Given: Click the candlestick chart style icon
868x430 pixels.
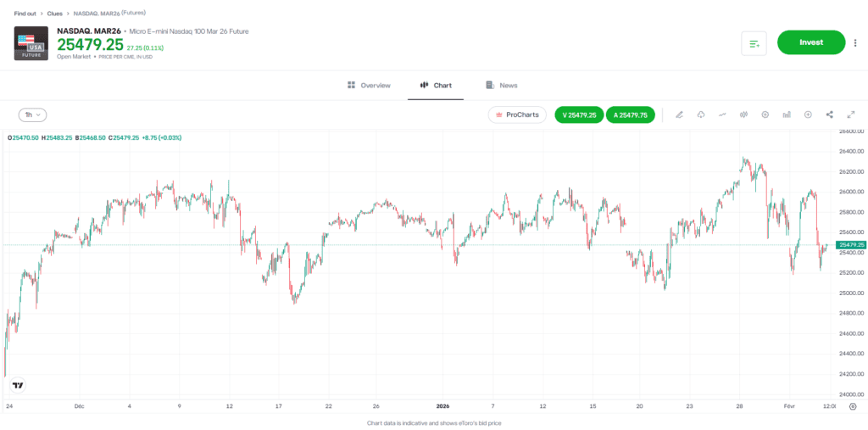Looking at the screenshot, I should coord(743,114).
